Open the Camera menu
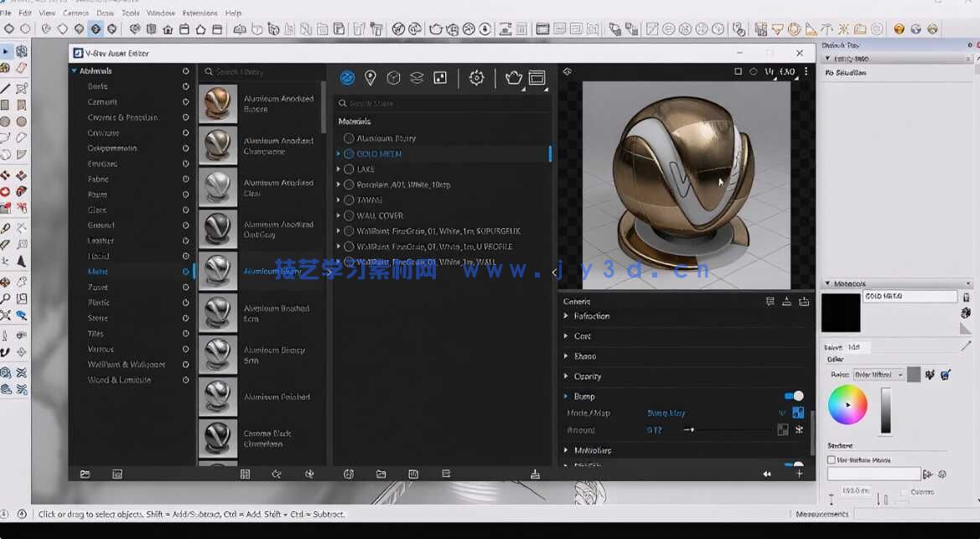This screenshot has width=980, height=539. click(x=75, y=13)
